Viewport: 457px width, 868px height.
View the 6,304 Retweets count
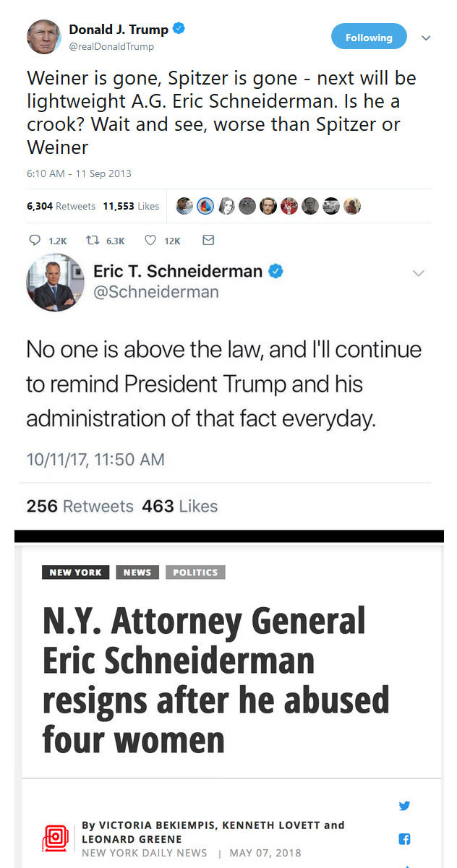61,206
